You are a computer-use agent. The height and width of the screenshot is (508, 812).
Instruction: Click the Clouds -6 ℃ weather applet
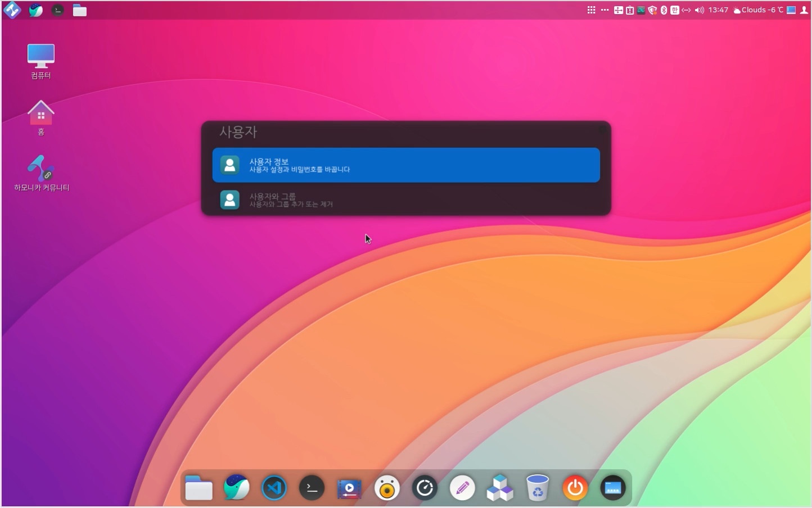pyautogui.click(x=759, y=10)
